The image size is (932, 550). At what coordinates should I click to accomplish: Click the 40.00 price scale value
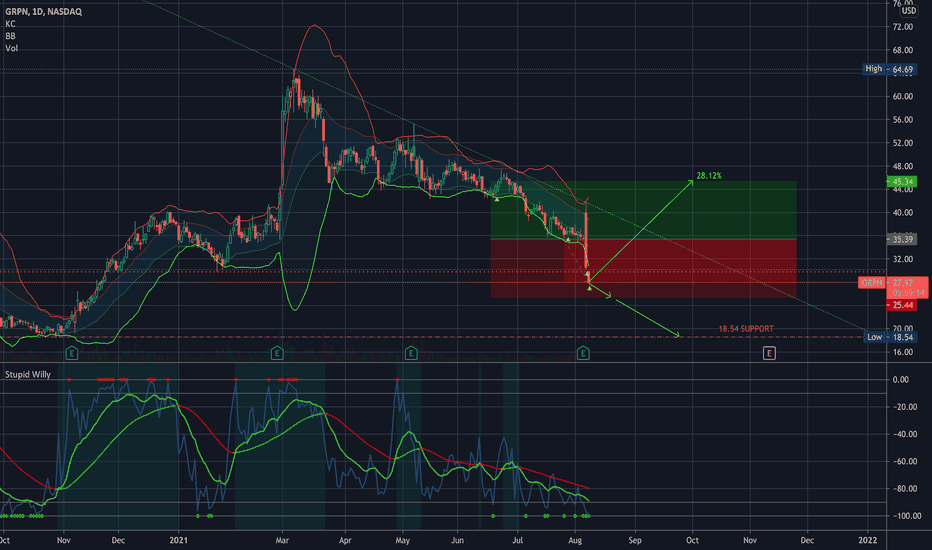(902, 212)
